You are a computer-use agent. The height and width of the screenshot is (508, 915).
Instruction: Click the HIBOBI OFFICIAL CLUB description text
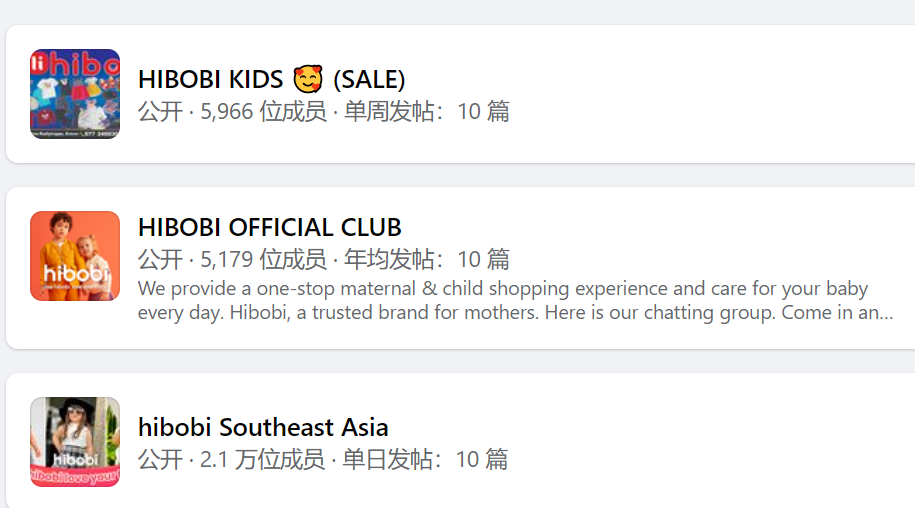click(x=500, y=300)
